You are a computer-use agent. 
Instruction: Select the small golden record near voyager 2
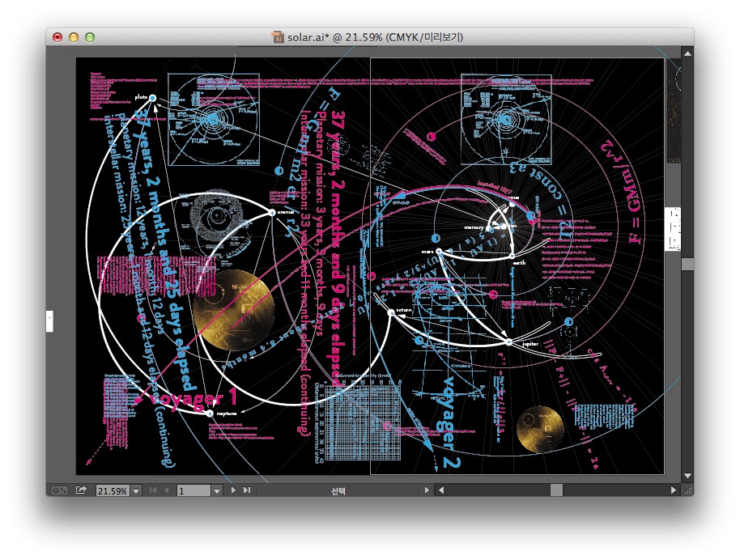(x=540, y=430)
